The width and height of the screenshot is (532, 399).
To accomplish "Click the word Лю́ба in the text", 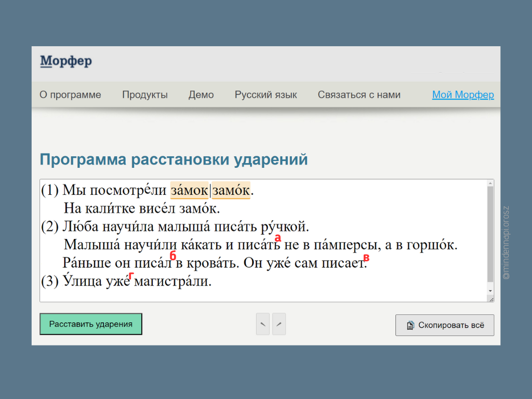I will click(81, 227).
